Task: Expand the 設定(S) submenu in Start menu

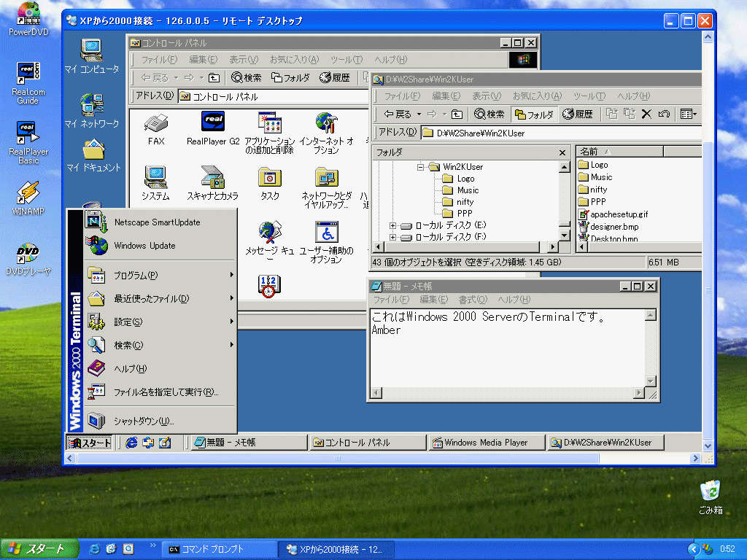Action: pyautogui.click(x=160, y=322)
